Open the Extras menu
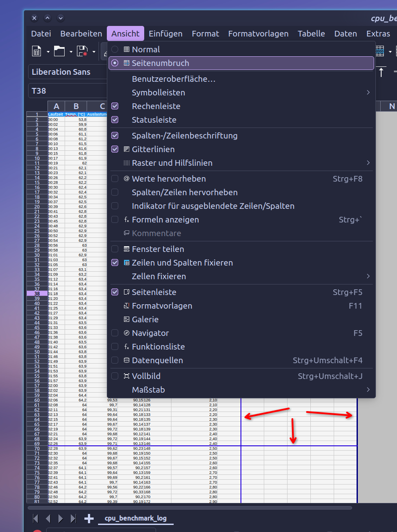This screenshot has width=397, height=532. coord(378,33)
